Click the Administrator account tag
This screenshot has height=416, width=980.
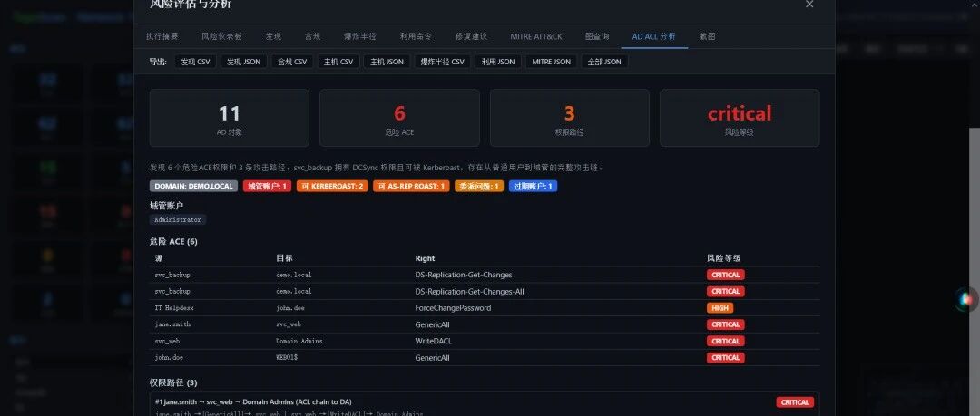pyautogui.click(x=178, y=220)
